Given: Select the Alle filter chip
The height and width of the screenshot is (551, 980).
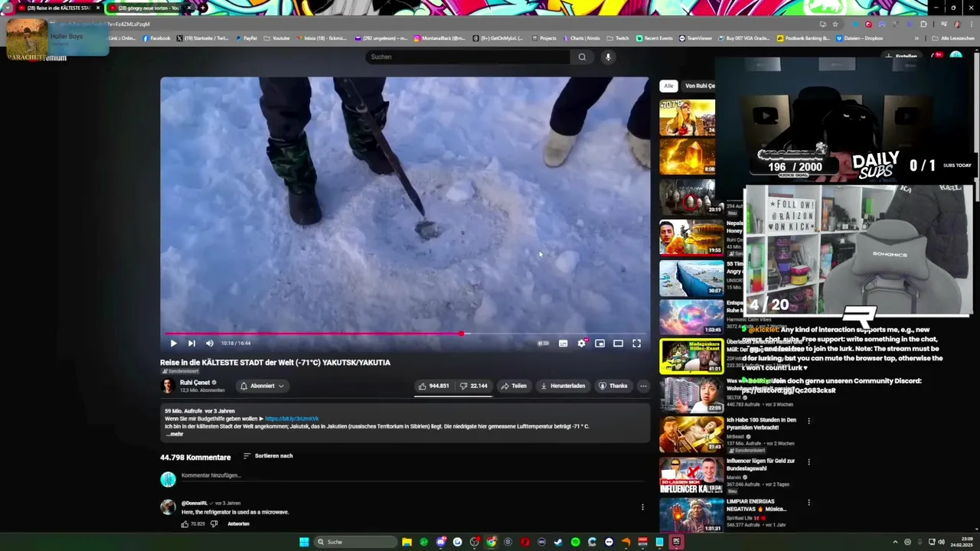Looking at the screenshot, I should [668, 86].
